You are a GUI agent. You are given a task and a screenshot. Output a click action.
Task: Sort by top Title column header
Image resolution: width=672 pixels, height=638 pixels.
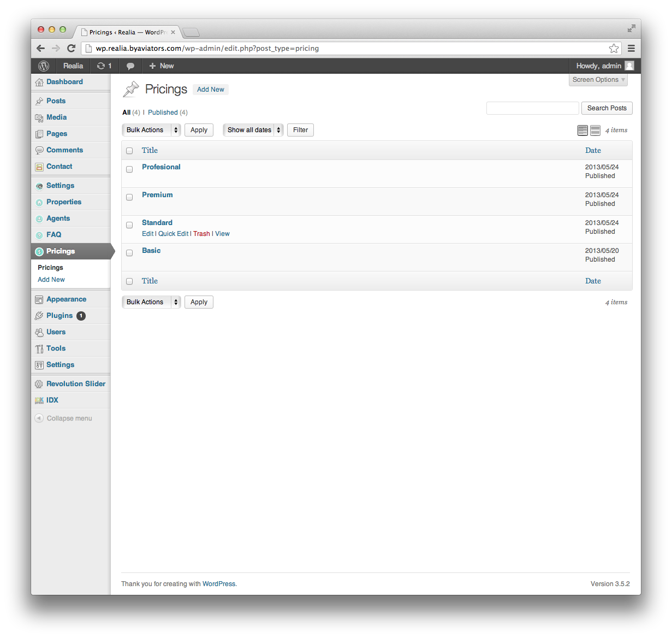(x=150, y=151)
